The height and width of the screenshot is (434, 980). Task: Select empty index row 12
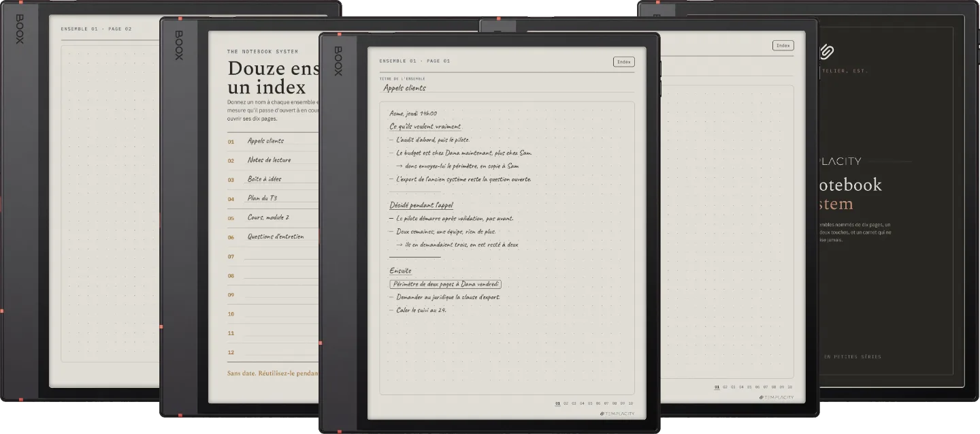point(273,352)
